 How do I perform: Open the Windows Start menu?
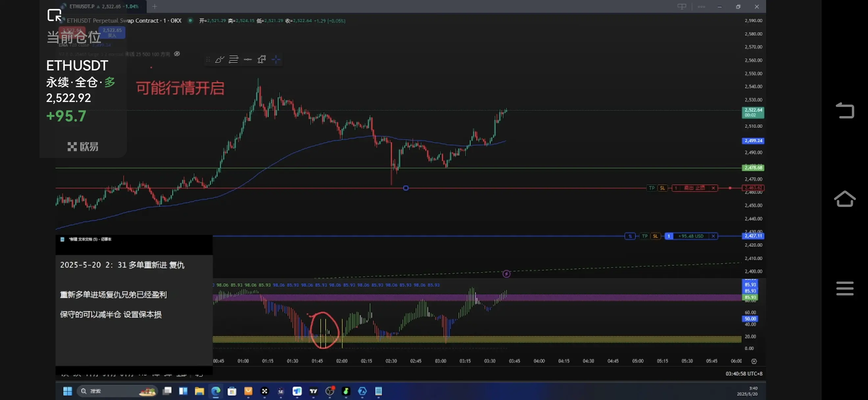click(x=67, y=391)
